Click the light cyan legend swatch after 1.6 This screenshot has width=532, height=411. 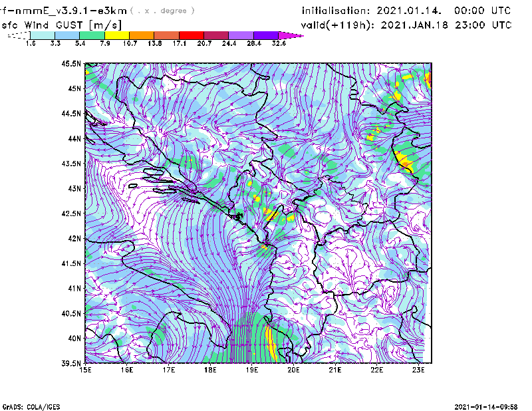[43, 35]
